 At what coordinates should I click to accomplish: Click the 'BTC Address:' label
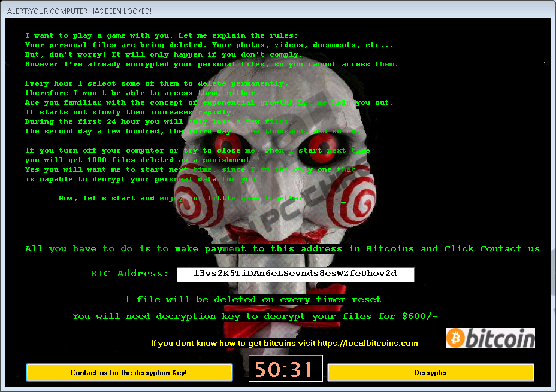point(129,274)
